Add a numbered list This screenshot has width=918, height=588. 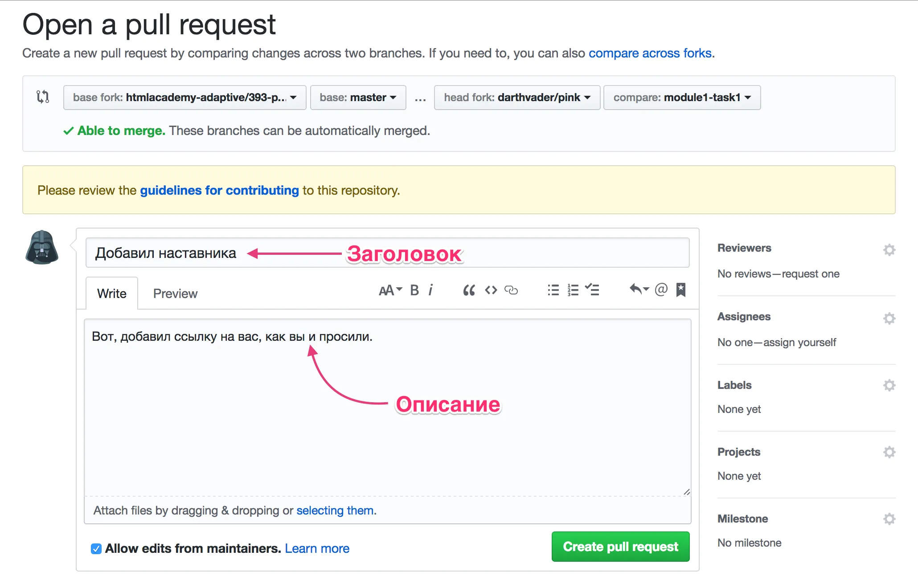[573, 290]
